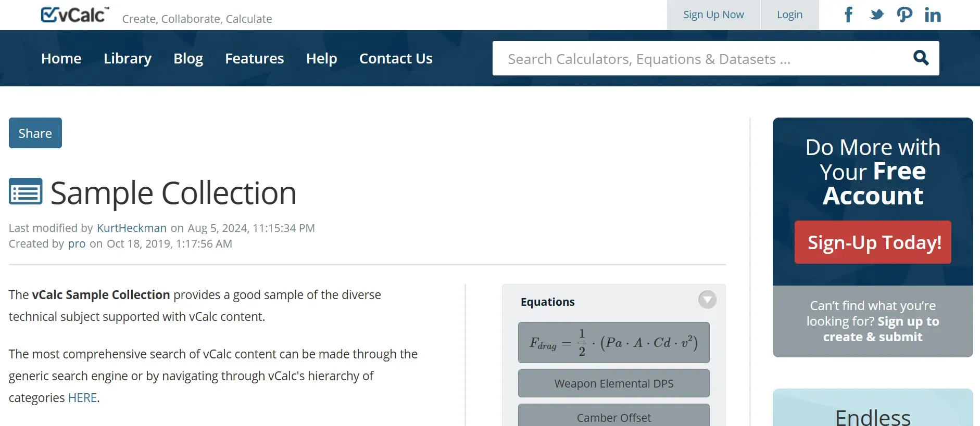
Task: Collapse the Equations panel
Action: point(707,300)
